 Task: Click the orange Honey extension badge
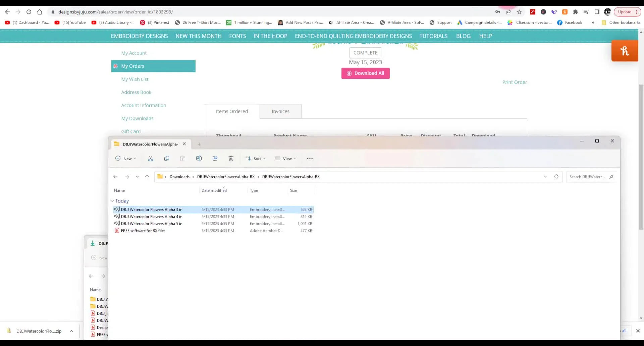point(625,51)
